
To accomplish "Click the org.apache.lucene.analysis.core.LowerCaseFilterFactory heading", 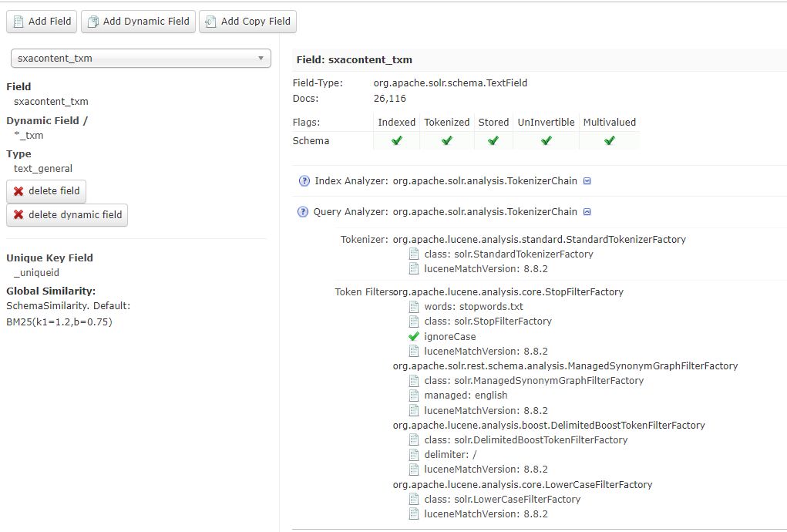I will pos(523,484).
